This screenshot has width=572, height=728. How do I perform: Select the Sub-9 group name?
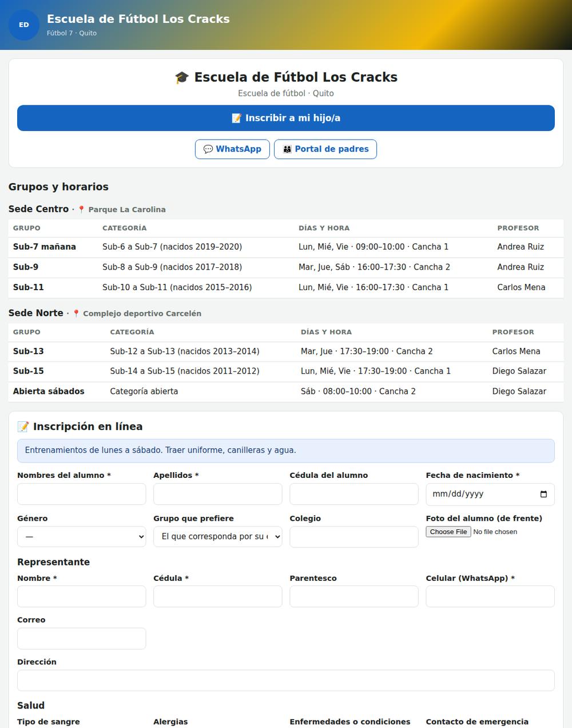point(26,267)
